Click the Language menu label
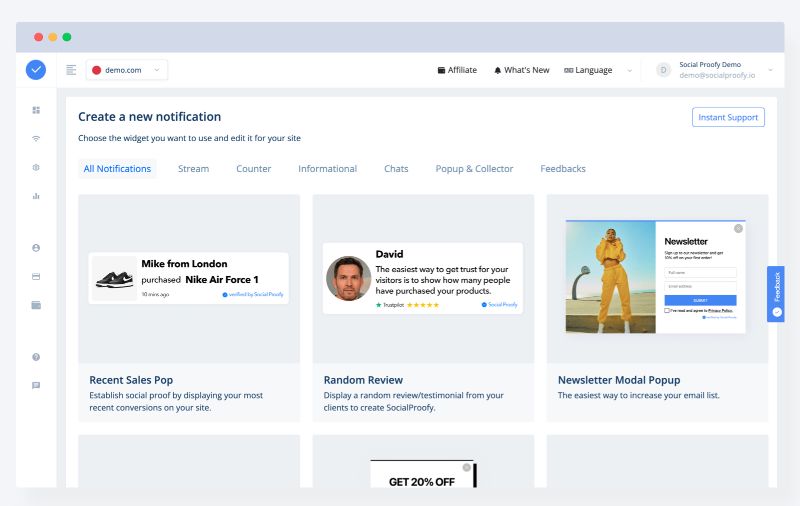800x506 pixels. tap(593, 70)
